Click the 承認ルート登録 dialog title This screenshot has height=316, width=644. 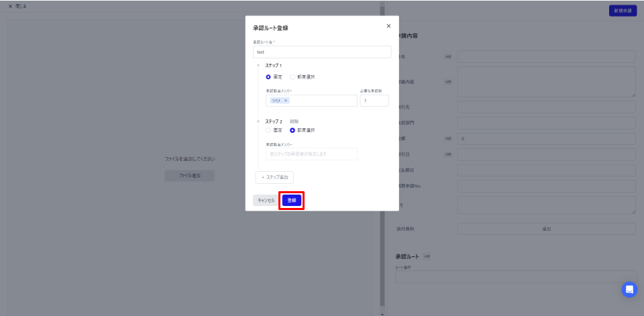pos(270,28)
